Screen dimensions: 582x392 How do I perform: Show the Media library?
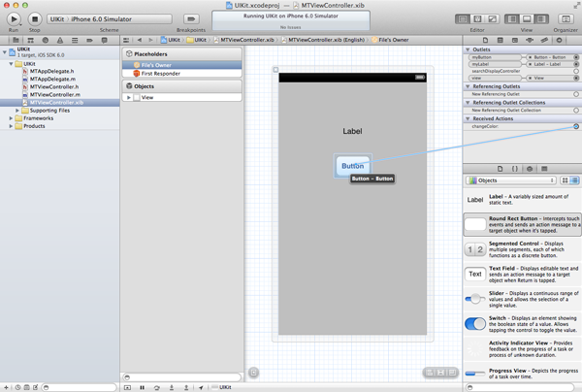click(x=544, y=169)
